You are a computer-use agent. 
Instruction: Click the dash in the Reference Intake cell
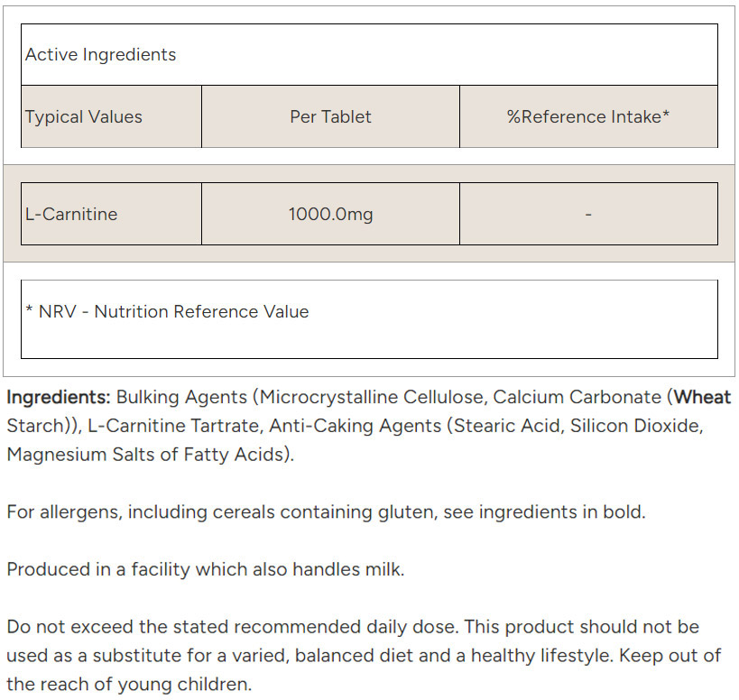pos(588,215)
